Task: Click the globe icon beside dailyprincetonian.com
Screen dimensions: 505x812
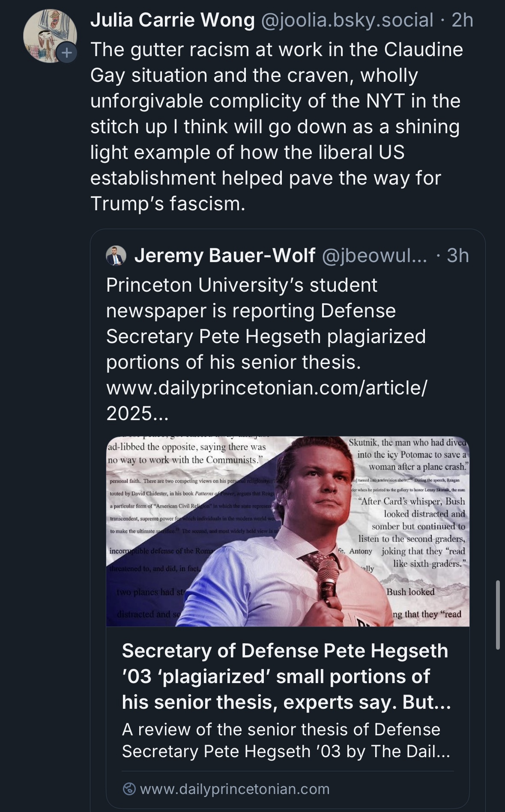Action: (x=129, y=788)
